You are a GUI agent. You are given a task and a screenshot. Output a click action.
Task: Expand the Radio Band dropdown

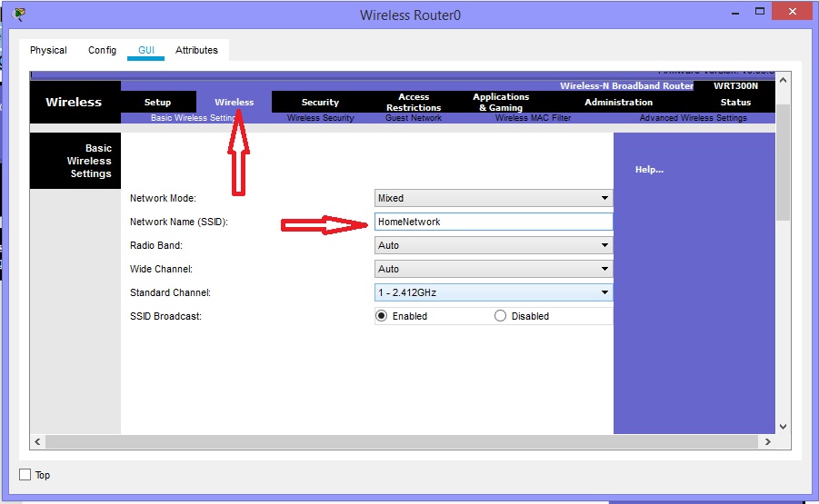point(494,245)
